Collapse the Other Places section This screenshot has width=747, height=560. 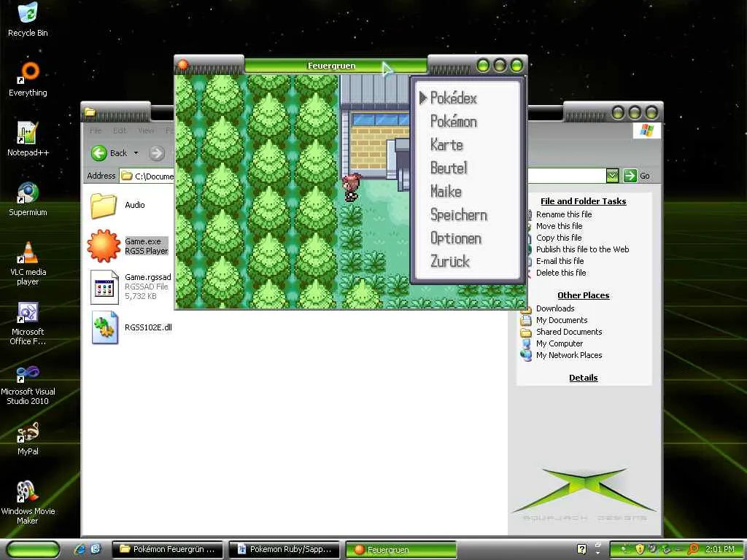pos(583,295)
